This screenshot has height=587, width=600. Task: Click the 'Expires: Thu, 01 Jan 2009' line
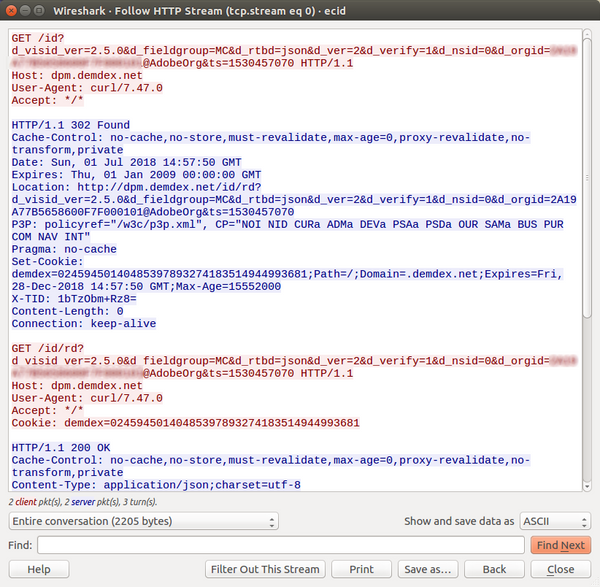coord(136,175)
